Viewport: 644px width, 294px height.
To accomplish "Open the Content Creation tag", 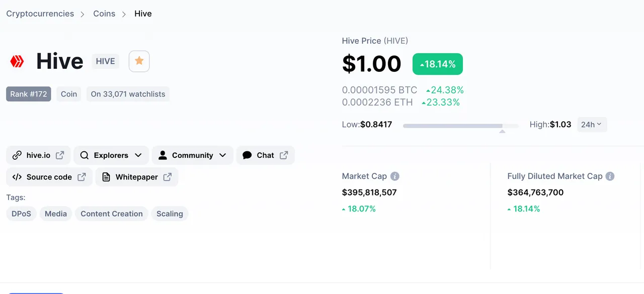I will coord(112,214).
